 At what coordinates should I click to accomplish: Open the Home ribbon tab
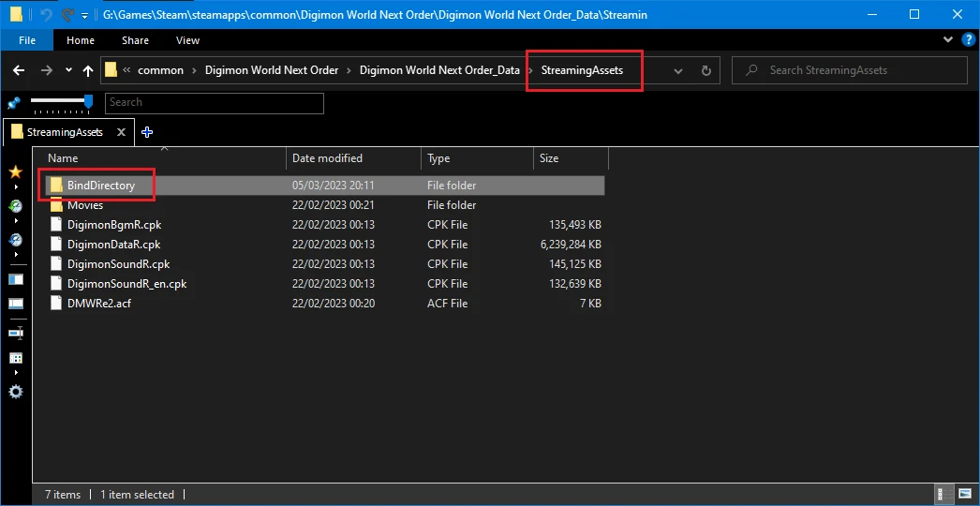pyautogui.click(x=81, y=40)
